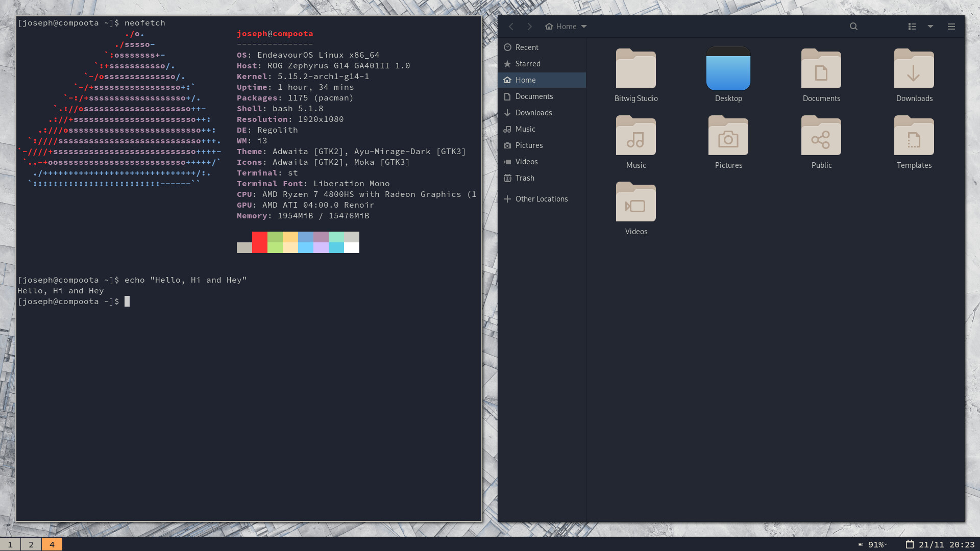This screenshot has height=551, width=980.
Task: Select Recent in the sidebar
Action: tap(542, 47)
